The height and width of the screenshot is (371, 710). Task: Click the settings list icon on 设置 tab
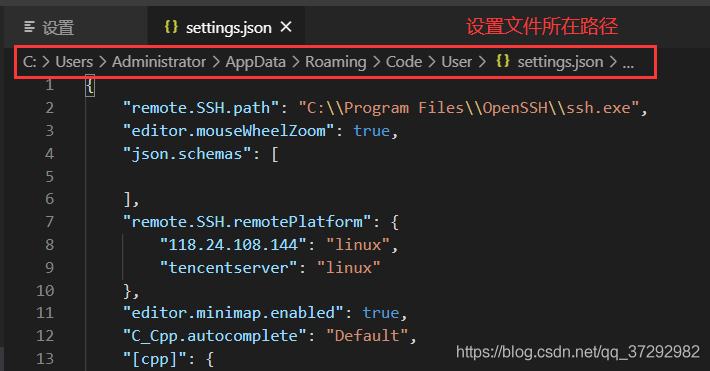(x=29, y=27)
